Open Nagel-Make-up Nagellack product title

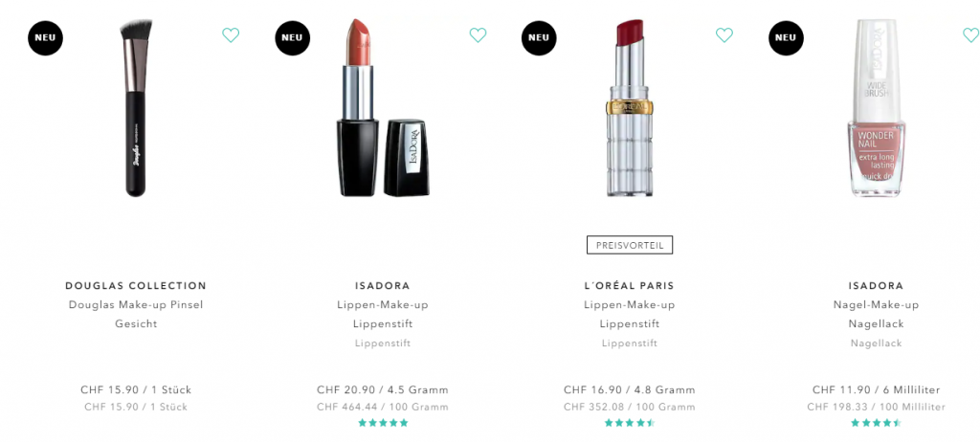click(x=877, y=315)
